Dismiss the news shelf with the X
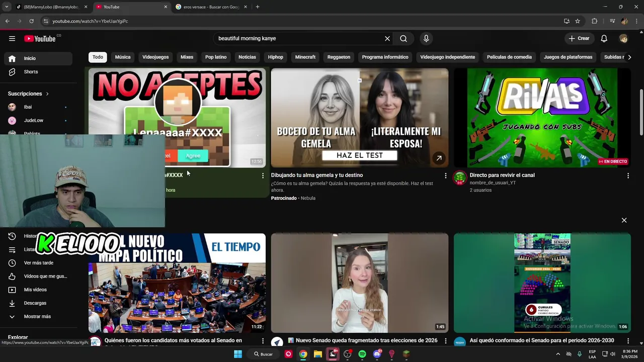 [x=624, y=220]
